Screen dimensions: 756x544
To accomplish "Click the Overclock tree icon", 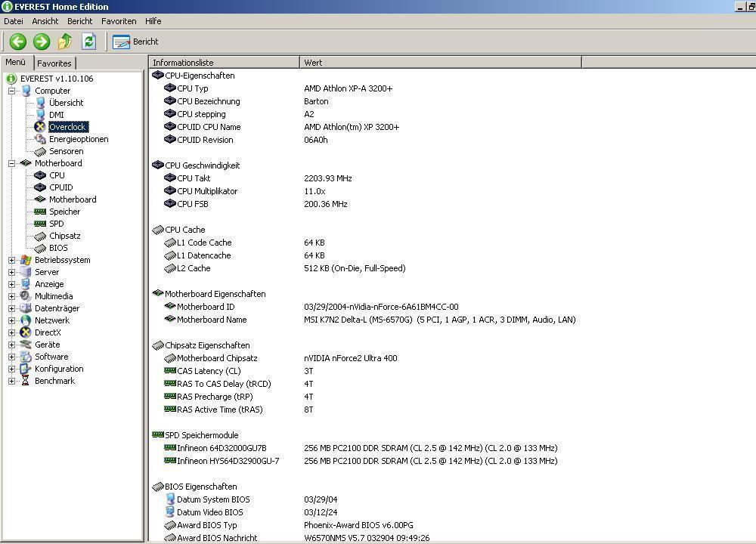I will click(x=40, y=127).
